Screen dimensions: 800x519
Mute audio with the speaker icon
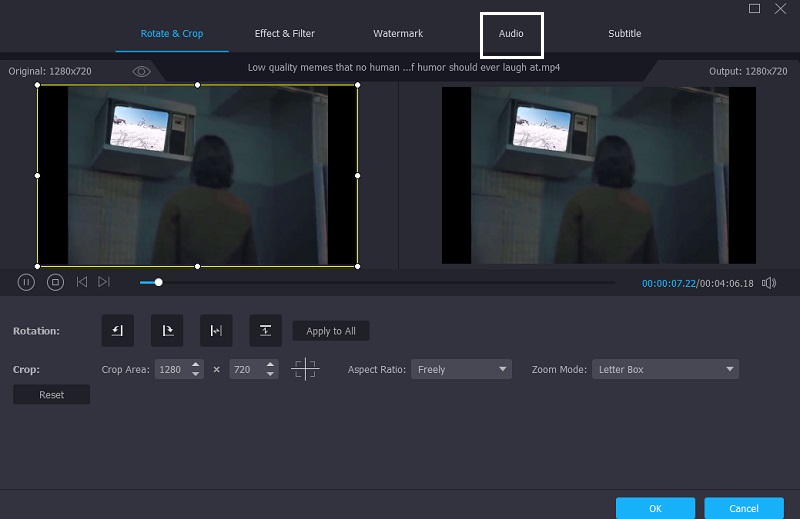point(768,283)
